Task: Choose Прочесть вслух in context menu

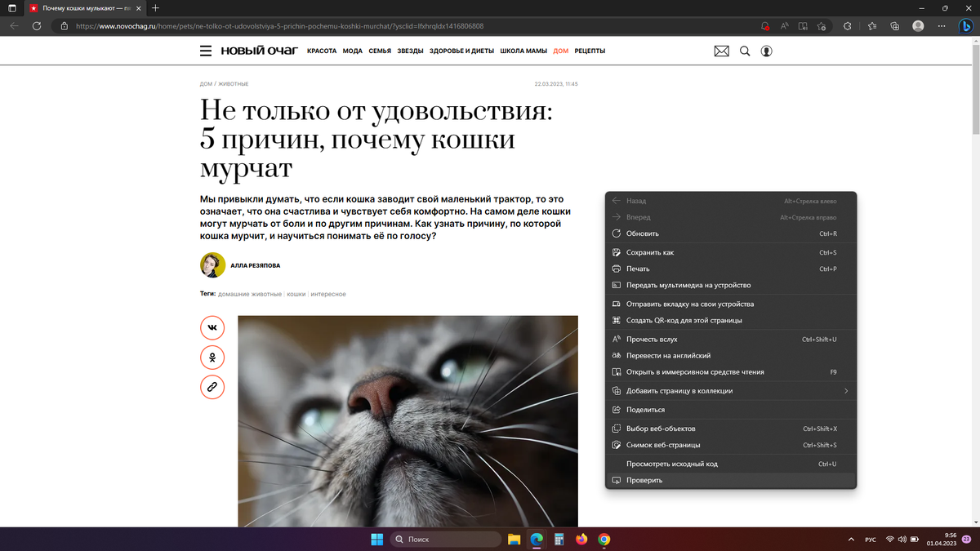Action: point(731,339)
